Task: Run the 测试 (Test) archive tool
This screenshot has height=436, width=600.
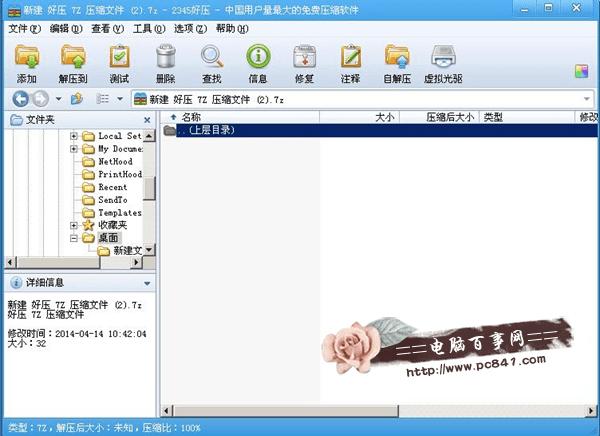Action: tap(119, 57)
